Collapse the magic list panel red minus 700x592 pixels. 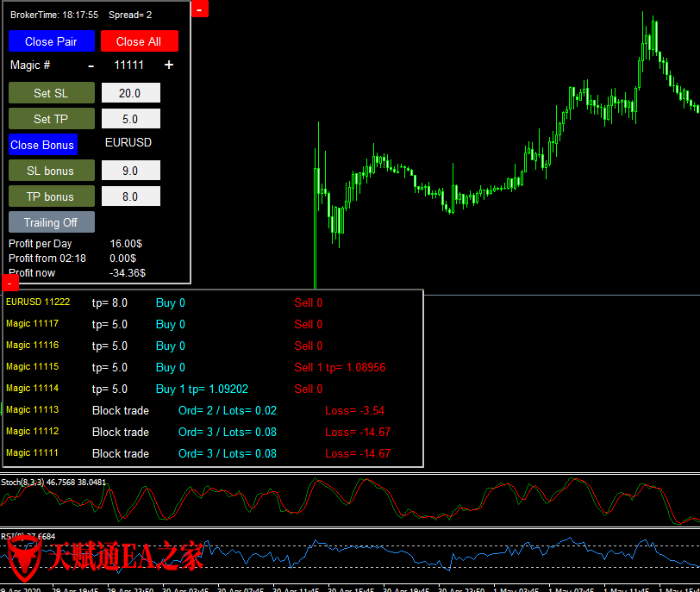(10, 283)
